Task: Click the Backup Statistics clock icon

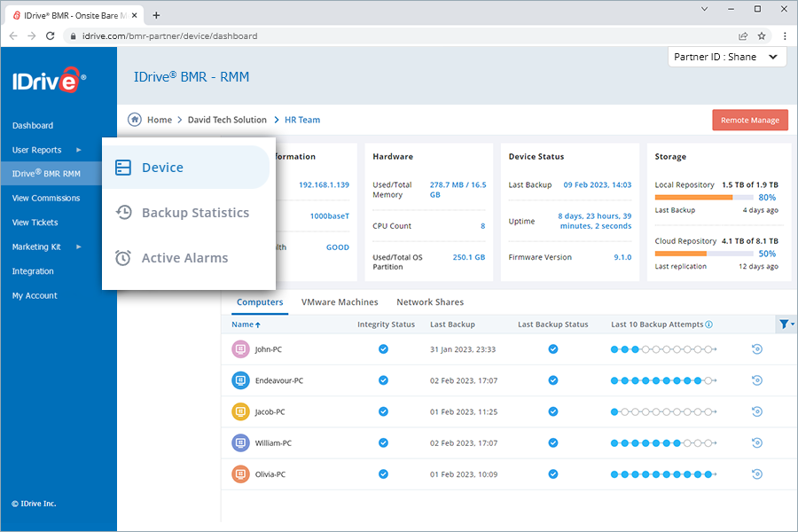Action: (x=123, y=212)
